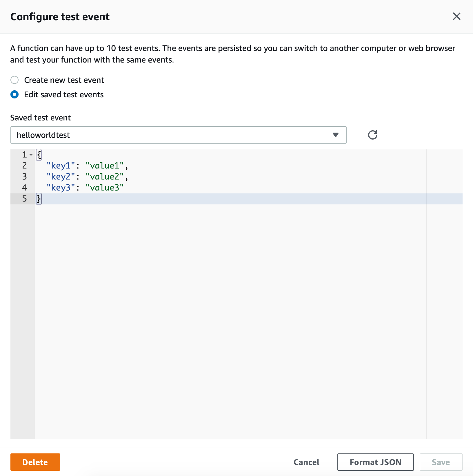Click the Save button

point(441,462)
